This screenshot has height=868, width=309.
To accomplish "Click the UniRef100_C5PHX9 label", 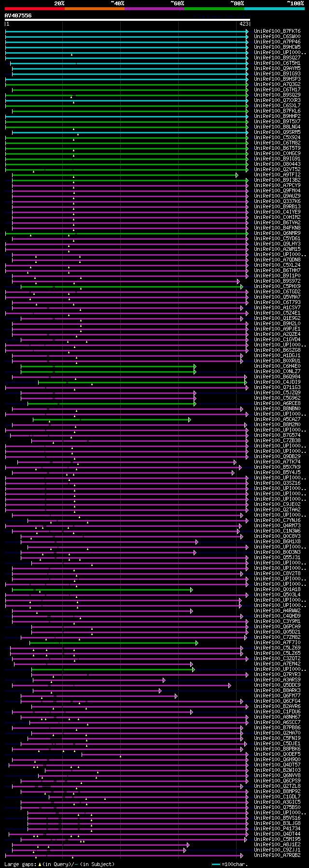I will (x=277, y=286).
